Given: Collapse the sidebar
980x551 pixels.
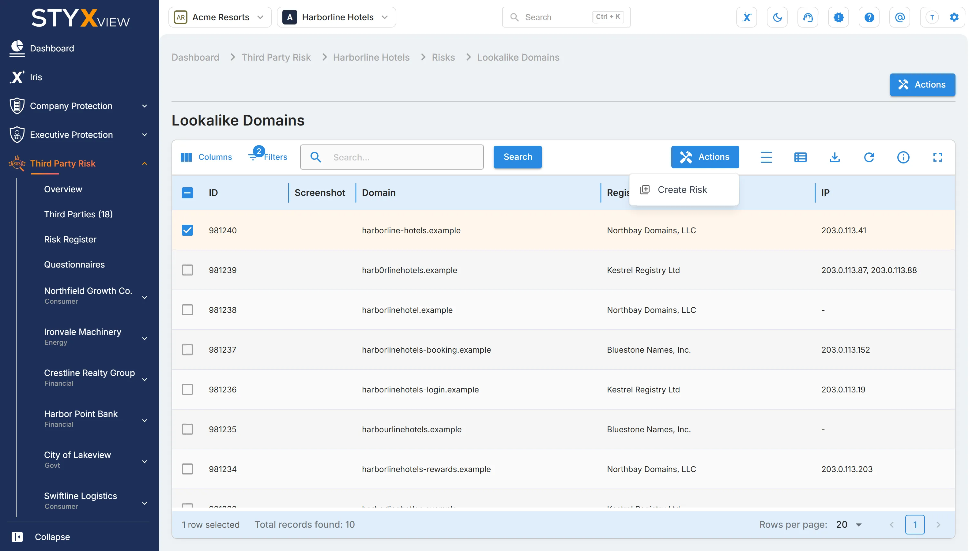Looking at the screenshot, I should tap(40, 537).
